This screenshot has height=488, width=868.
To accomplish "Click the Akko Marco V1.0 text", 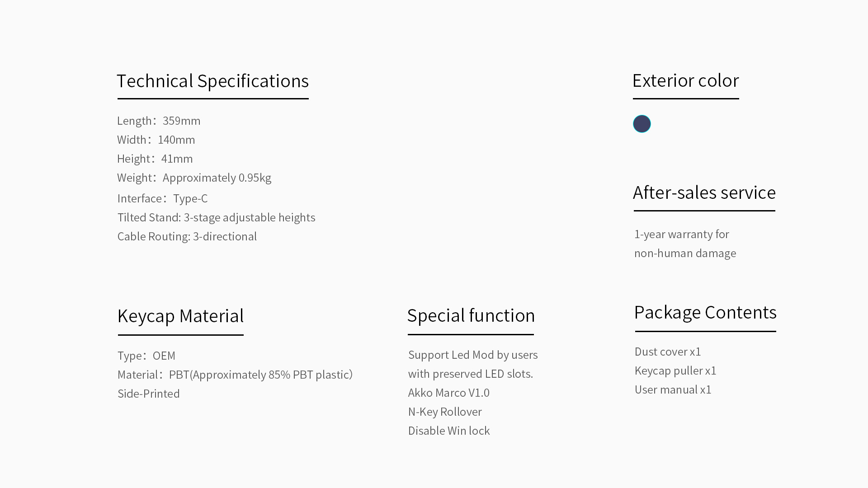I will [448, 393].
